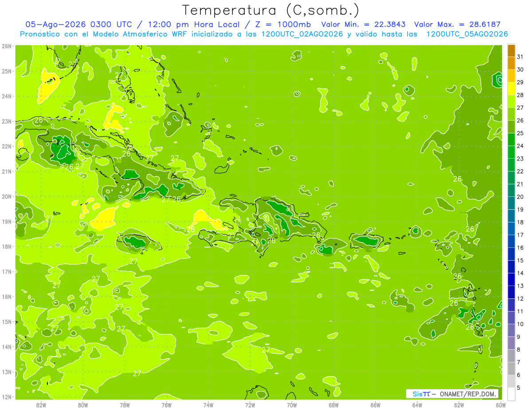Viewport: 532px width, 411px height.
Task: Click the "82W" longitude axis label
Action: [41, 405]
